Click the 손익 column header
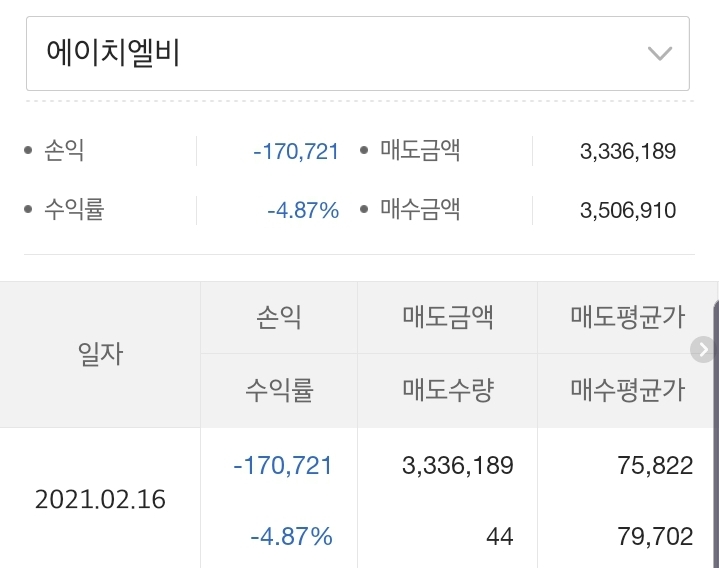This screenshot has width=719, height=568. click(279, 318)
